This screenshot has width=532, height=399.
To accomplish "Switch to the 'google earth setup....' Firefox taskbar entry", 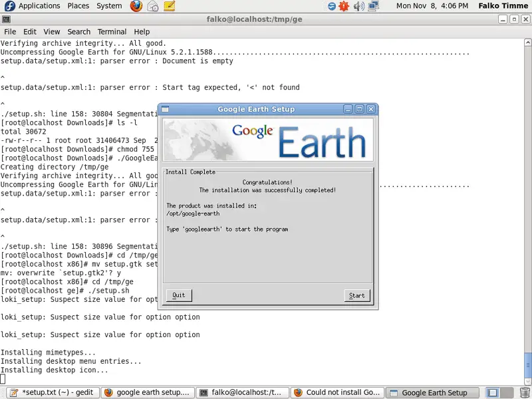I will [148, 392].
